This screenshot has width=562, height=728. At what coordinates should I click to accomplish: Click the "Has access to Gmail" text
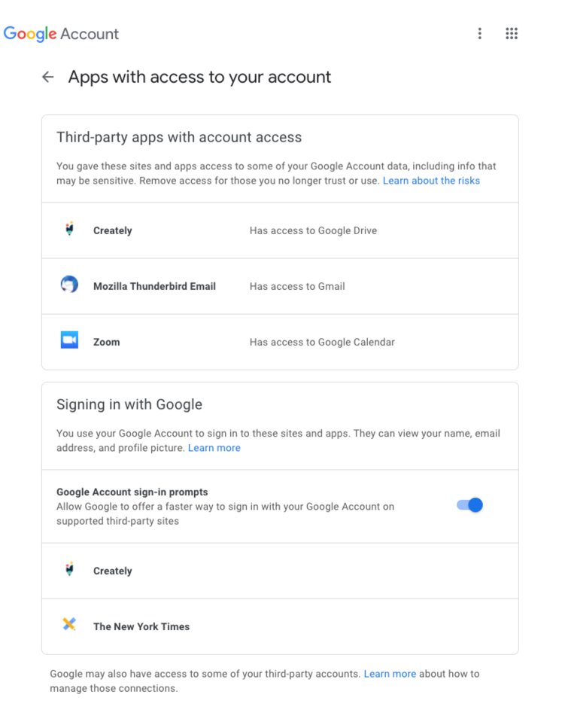point(297,286)
